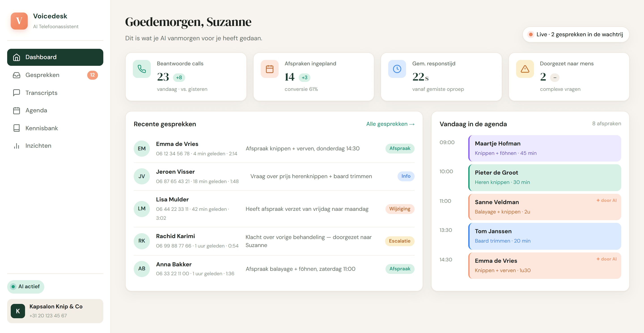Click the 'complexe vragen' caption
The height and width of the screenshot is (333, 644).
(560, 89)
